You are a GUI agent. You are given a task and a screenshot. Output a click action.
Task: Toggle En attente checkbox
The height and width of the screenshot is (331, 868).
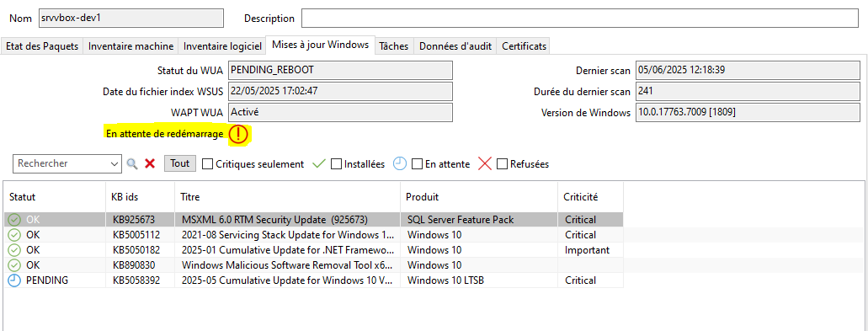(417, 164)
